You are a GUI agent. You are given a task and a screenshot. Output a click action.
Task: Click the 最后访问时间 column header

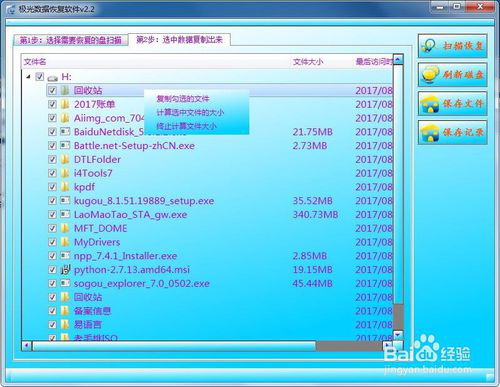(374, 62)
